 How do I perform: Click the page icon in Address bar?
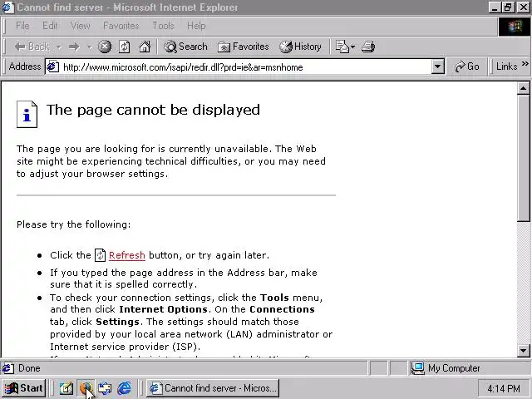52,66
